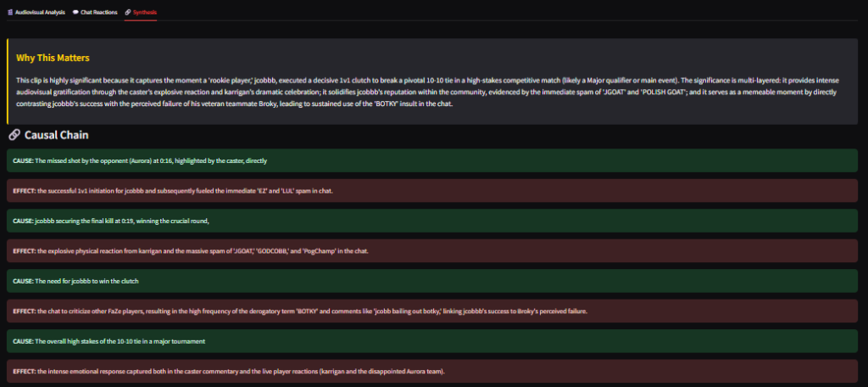Select the Synthesis tab label
868x387 pixels.
[x=145, y=13]
